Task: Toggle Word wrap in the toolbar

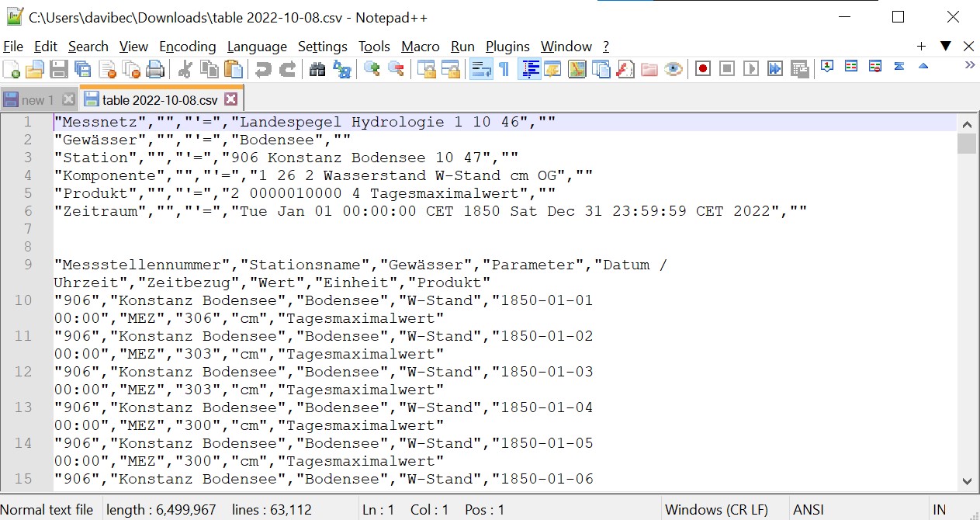Action: (x=480, y=70)
